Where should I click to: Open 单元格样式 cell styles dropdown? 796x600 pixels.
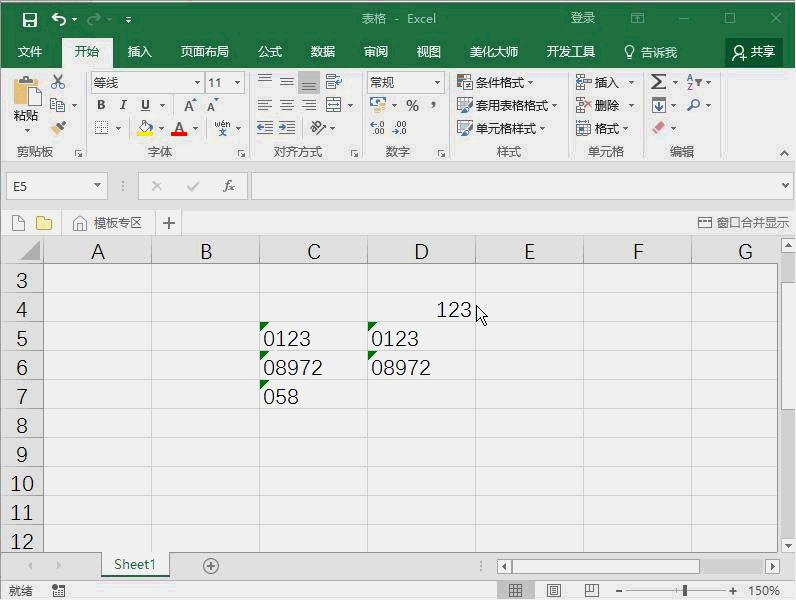click(501, 128)
